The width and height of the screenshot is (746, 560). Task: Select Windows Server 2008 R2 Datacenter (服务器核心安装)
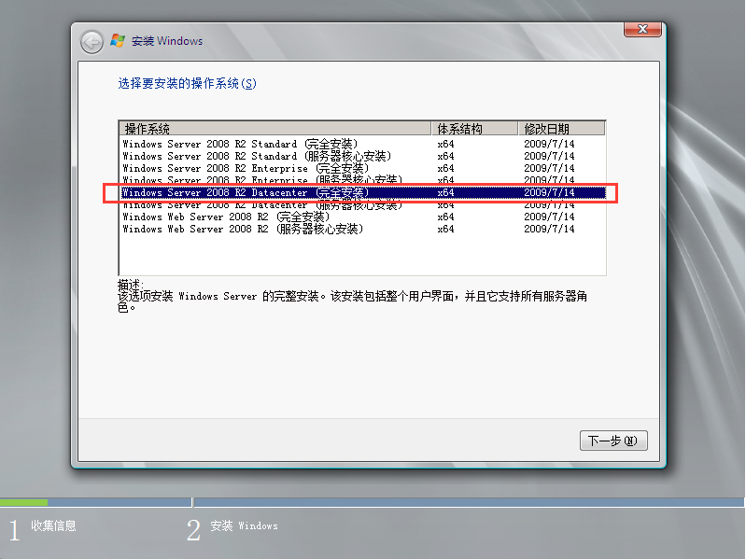[362, 205]
